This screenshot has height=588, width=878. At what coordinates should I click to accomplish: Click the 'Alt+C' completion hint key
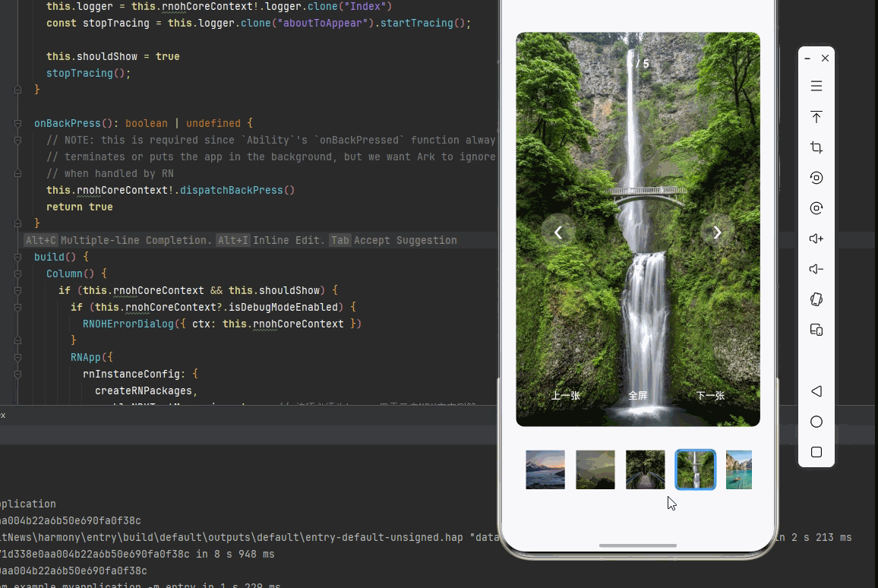(x=42, y=240)
